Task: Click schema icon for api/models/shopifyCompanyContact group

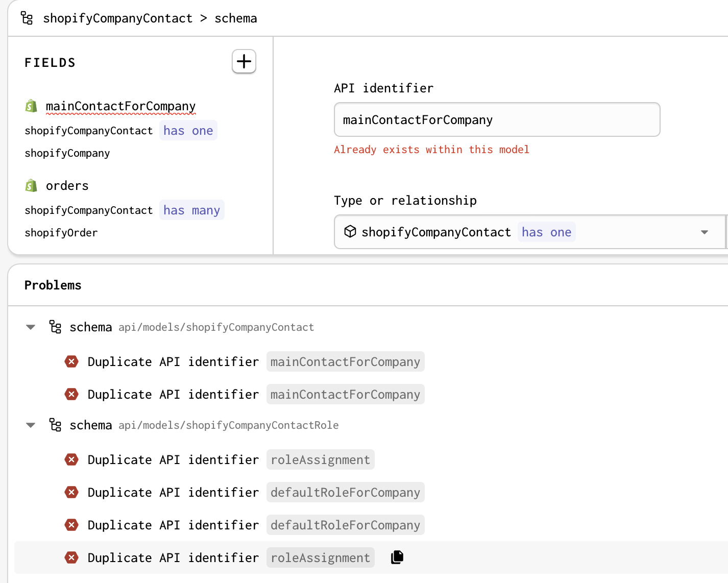Action: click(x=55, y=327)
